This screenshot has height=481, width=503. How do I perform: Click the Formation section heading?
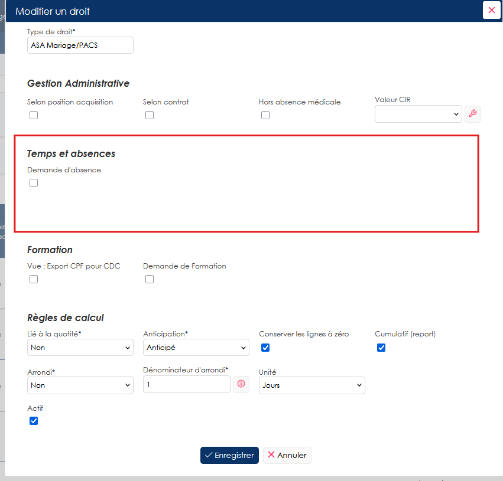click(x=50, y=250)
